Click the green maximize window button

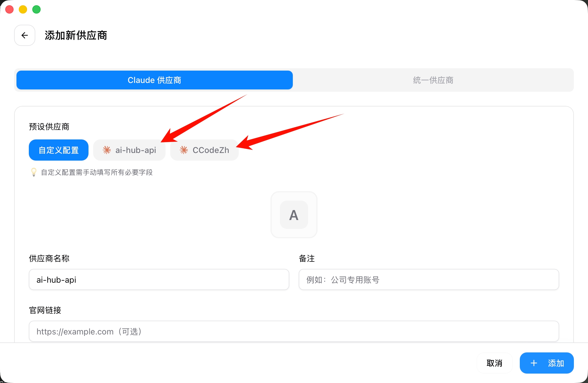pos(36,9)
